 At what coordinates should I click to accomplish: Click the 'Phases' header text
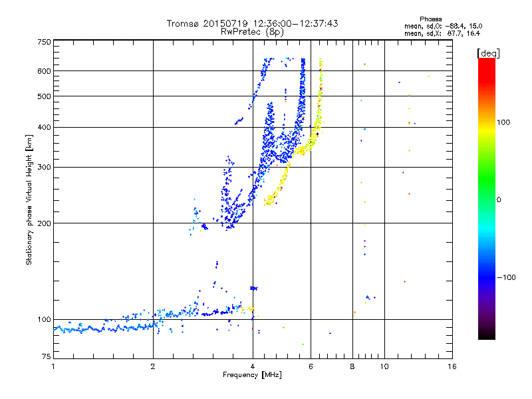tap(430, 19)
